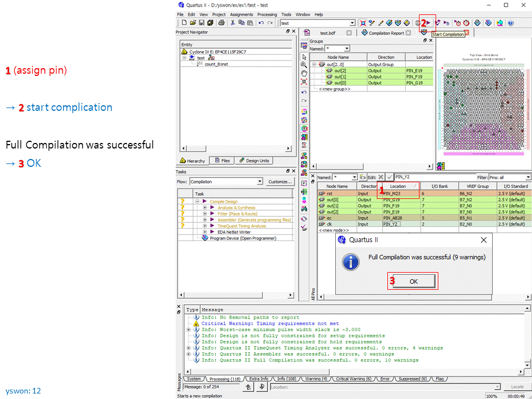Click the Help question mark toolbar icon
Image resolution: width=532 pixels, height=399 pixels.
[511, 23]
